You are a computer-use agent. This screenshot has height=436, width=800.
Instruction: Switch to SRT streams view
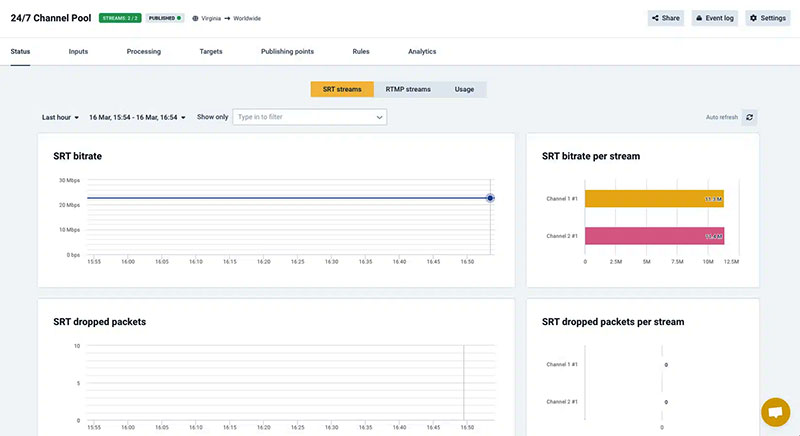[x=342, y=89]
